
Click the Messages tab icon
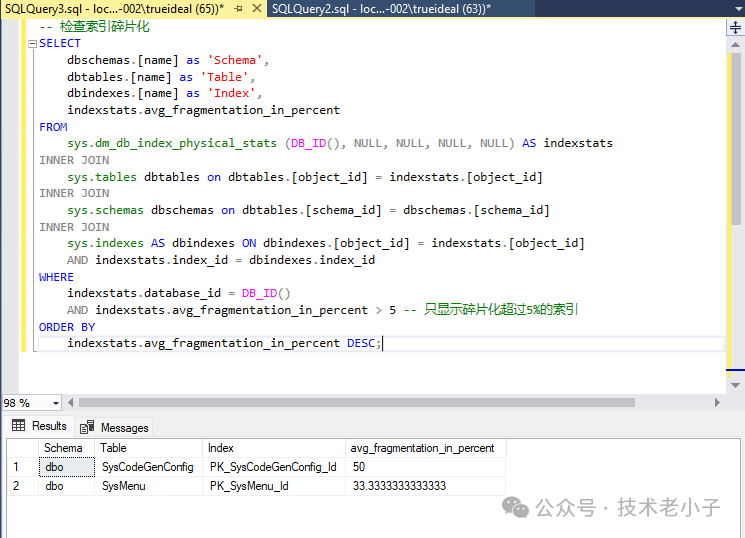[x=87, y=427]
